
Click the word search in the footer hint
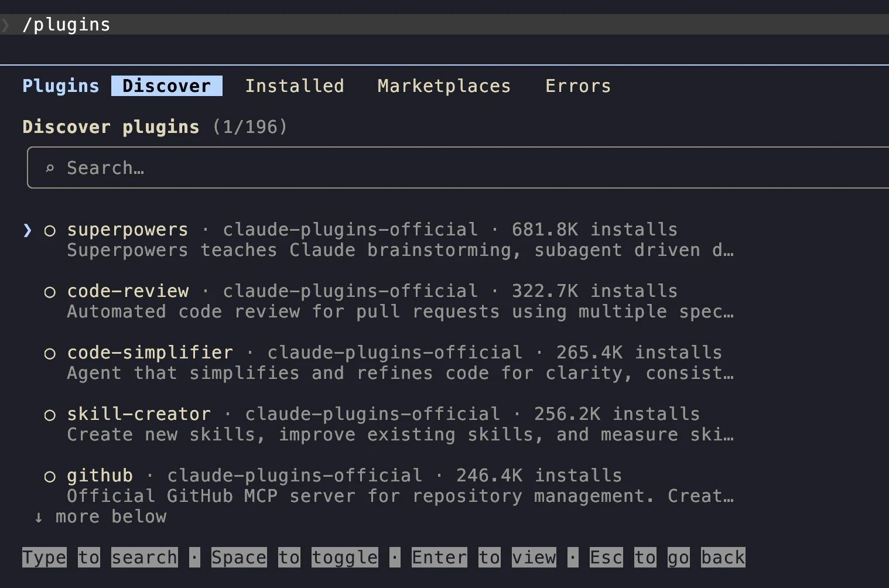click(x=145, y=558)
